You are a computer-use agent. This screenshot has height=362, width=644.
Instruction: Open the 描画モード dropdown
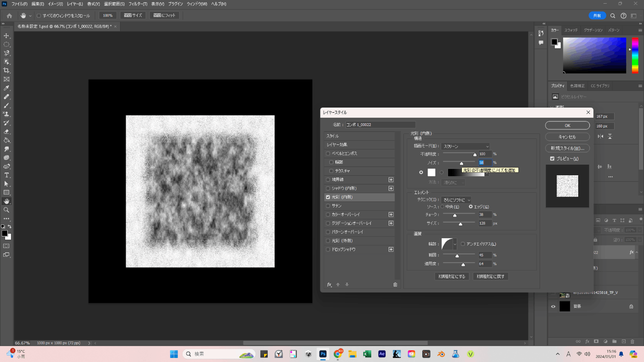(466, 146)
